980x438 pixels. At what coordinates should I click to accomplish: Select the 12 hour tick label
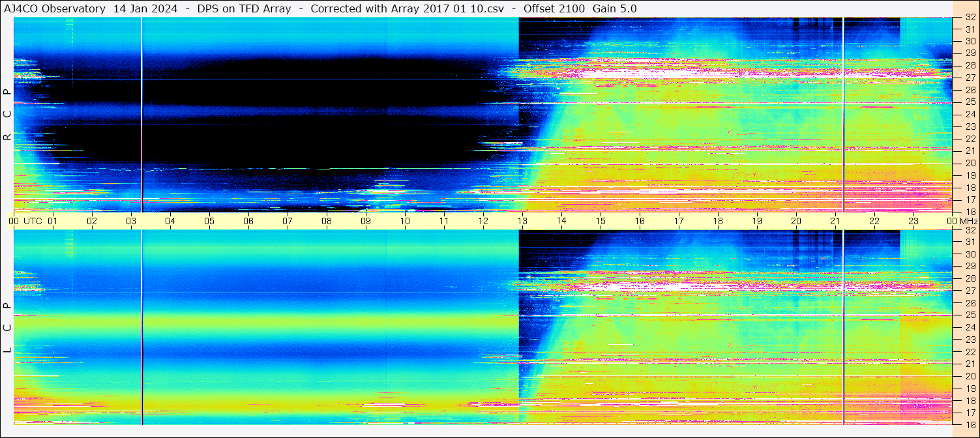tap(483, 221)
